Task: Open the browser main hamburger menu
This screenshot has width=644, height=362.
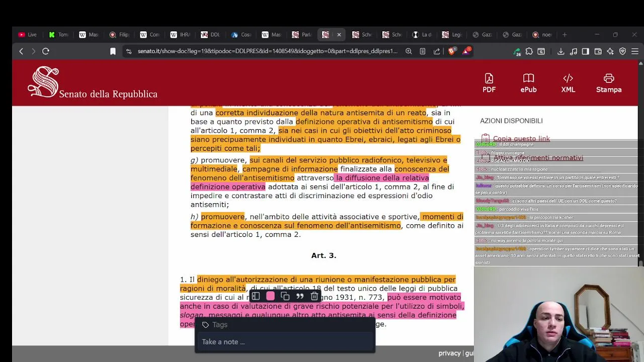Action: [635, 51]
